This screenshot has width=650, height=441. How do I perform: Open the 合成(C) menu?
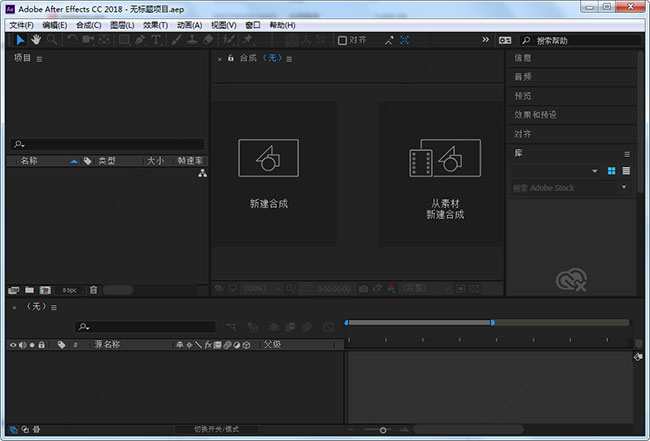click(88, 25)
